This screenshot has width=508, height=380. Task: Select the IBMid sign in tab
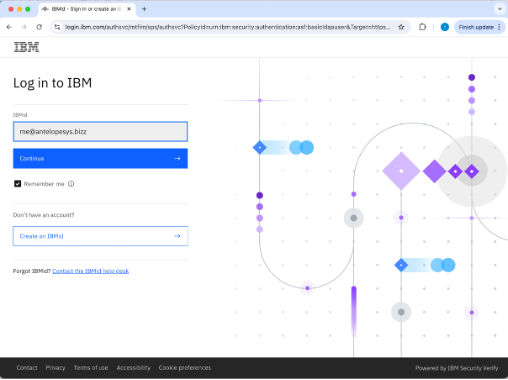point(86,9)
